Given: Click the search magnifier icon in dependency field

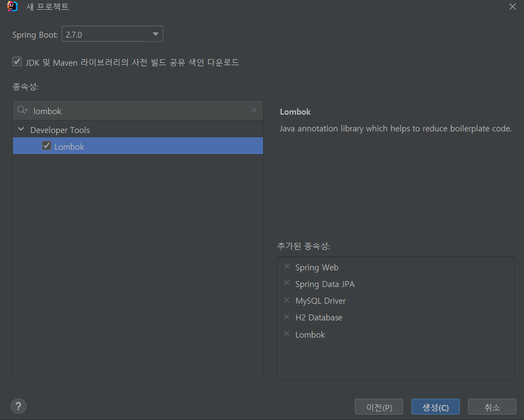Looking at the screenshot, I should click(22, 110).
